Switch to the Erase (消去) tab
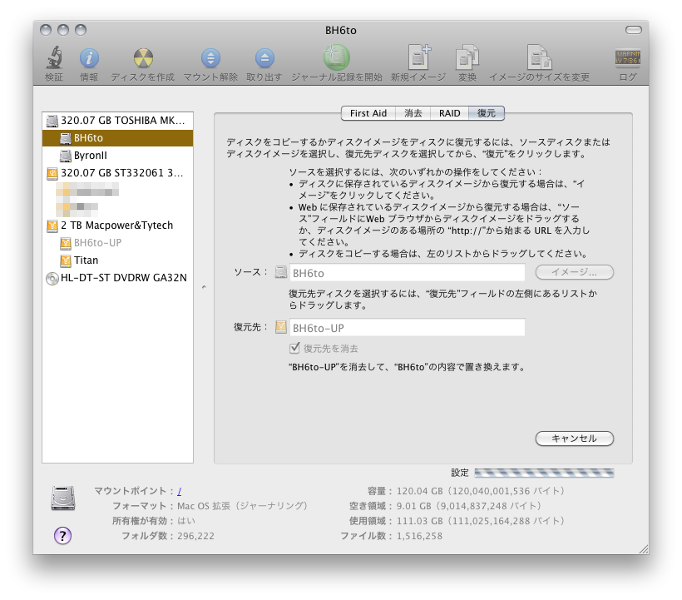The width and height of the screenshot is (682, 600). pyautogui.click(x=413, y=113)
